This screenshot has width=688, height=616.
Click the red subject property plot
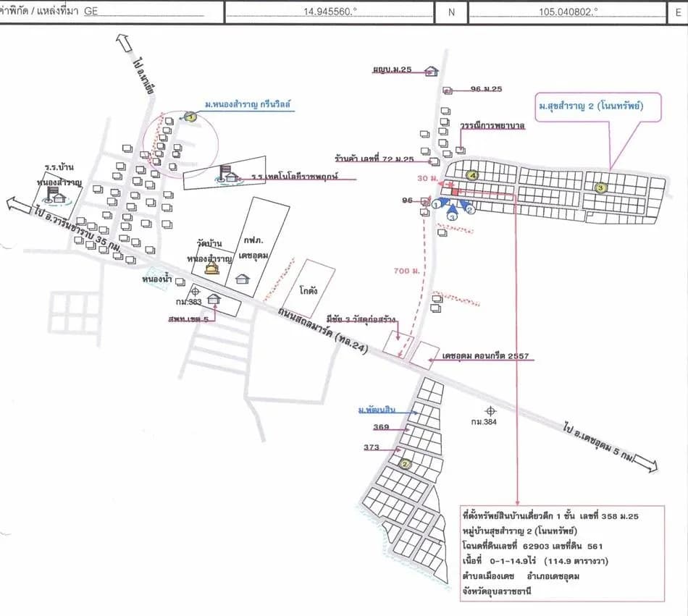pyautogui.click(x=455, y=192)
